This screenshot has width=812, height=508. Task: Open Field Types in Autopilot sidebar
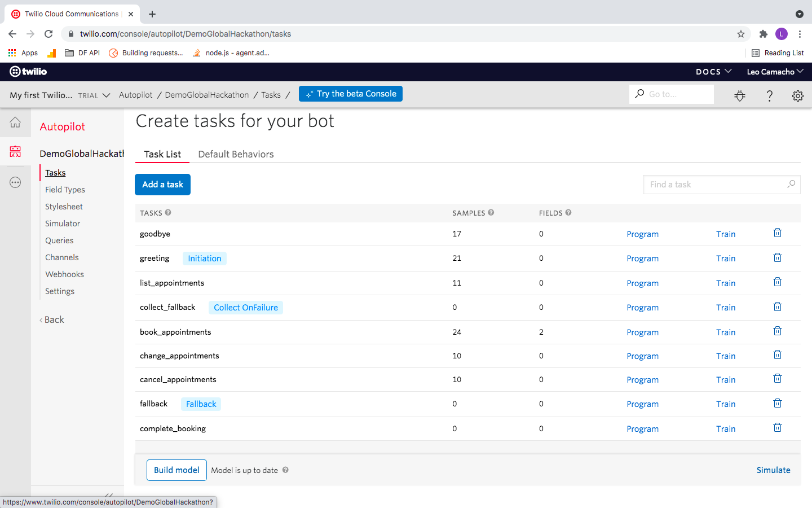point(65,190)
